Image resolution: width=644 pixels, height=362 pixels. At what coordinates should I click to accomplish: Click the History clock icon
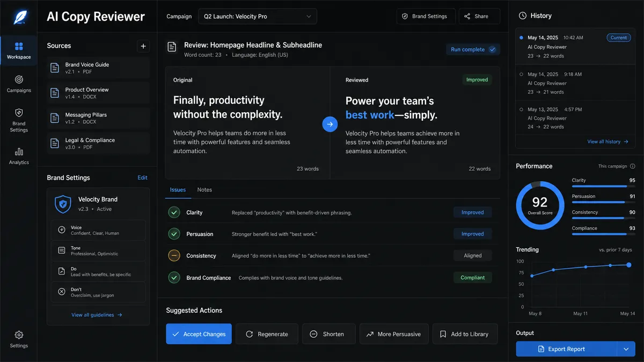[522, 16]
